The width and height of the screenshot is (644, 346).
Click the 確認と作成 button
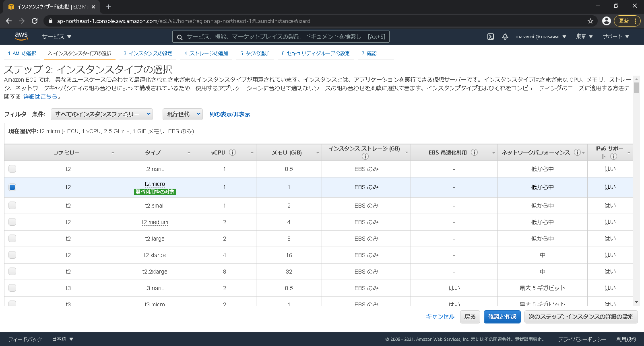[x=502, y=317]
